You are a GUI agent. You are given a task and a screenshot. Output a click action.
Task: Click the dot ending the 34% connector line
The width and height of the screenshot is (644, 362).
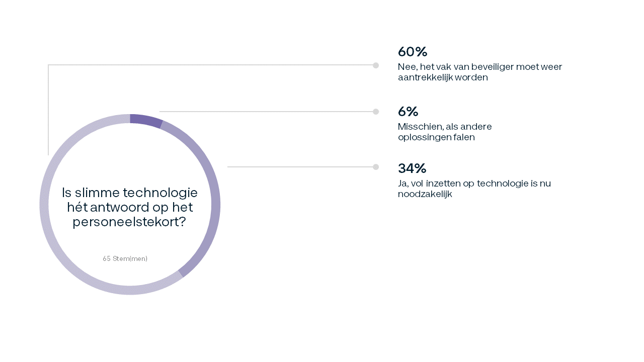pos(376,167)
